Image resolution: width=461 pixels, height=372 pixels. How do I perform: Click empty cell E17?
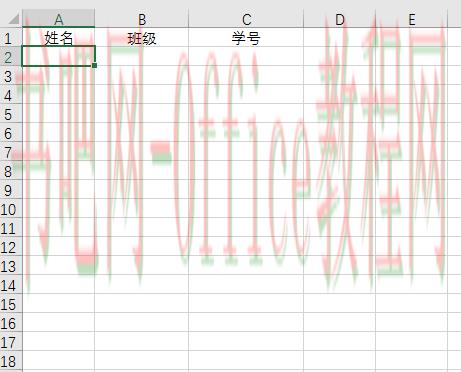(x=411, y=341)
